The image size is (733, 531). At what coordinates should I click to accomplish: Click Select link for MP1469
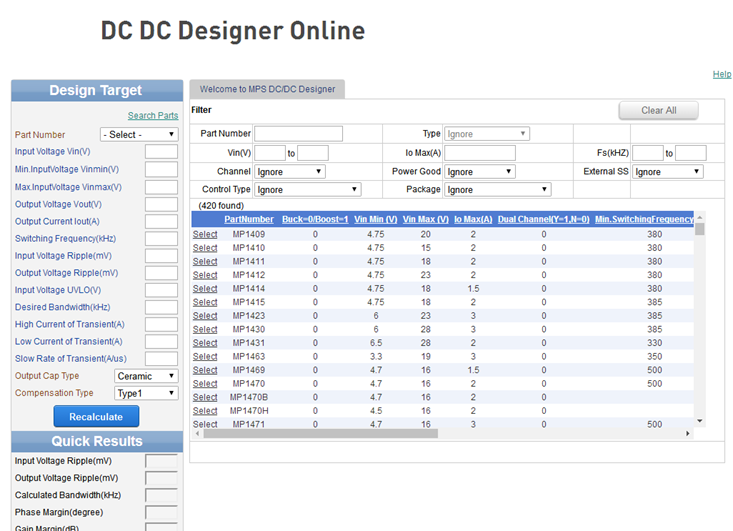(205, 370)
